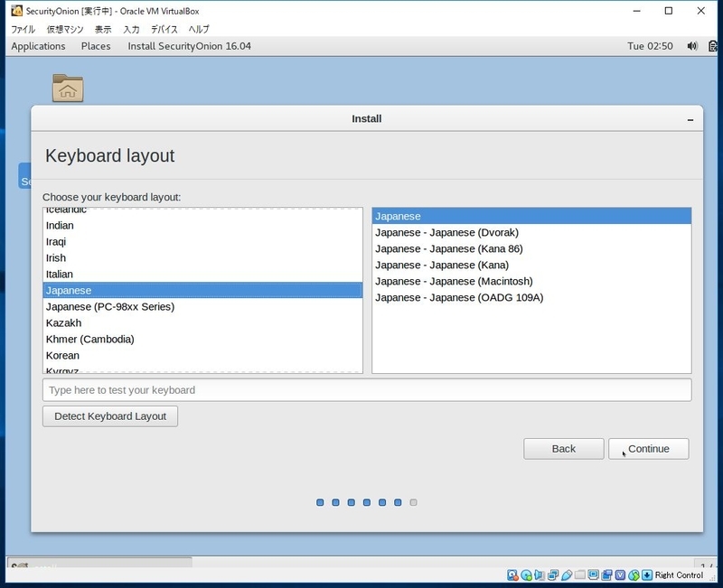Click keyboard capture arrow icon beside Right Control
The image size is (723, 588).
(x=647, y=574)
